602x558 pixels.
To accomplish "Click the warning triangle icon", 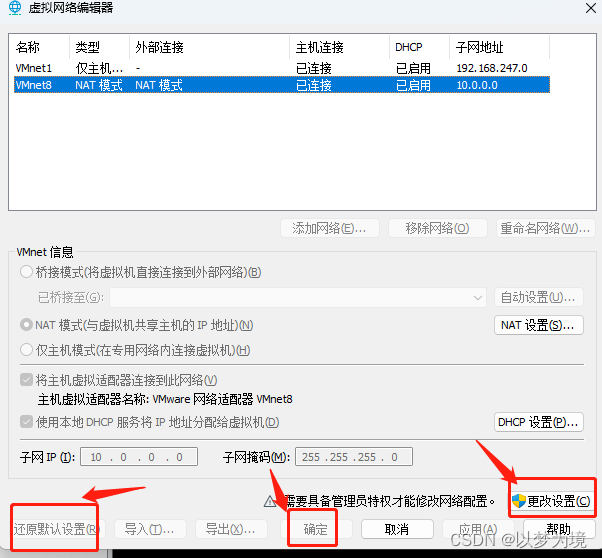I will click(x=270, y=501).
